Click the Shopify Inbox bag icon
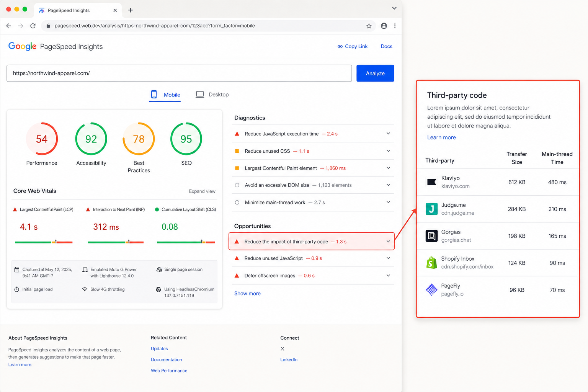Viewport: 588px width, 392px height. [431, 263]
